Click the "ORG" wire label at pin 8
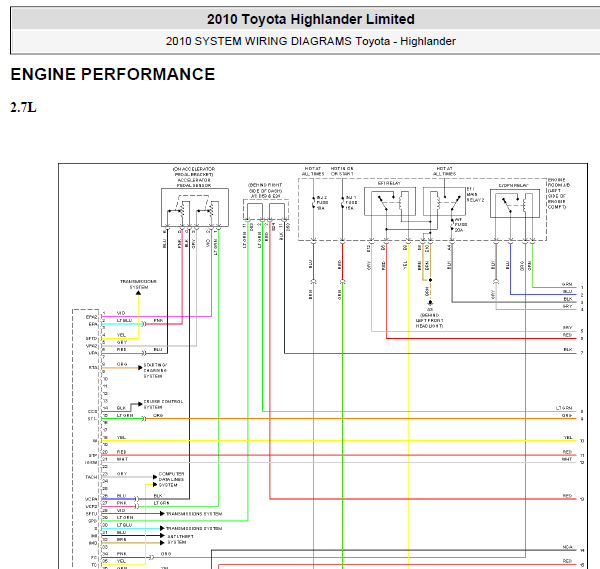The image size is (600, 569). 122,364
